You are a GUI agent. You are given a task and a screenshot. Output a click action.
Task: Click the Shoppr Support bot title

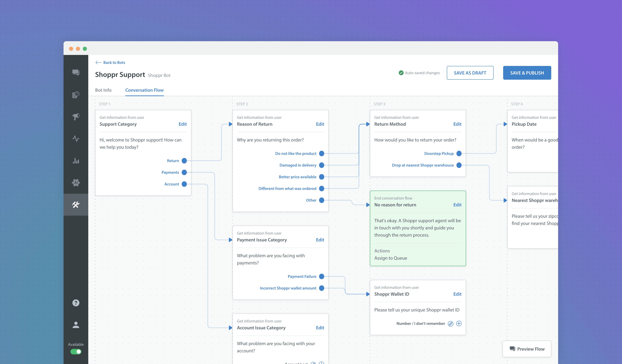120,75
